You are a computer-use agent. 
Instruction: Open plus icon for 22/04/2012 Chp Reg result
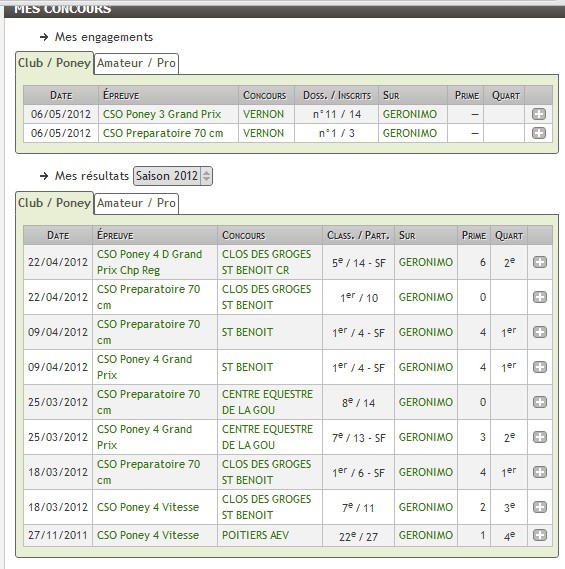point(540,262)
